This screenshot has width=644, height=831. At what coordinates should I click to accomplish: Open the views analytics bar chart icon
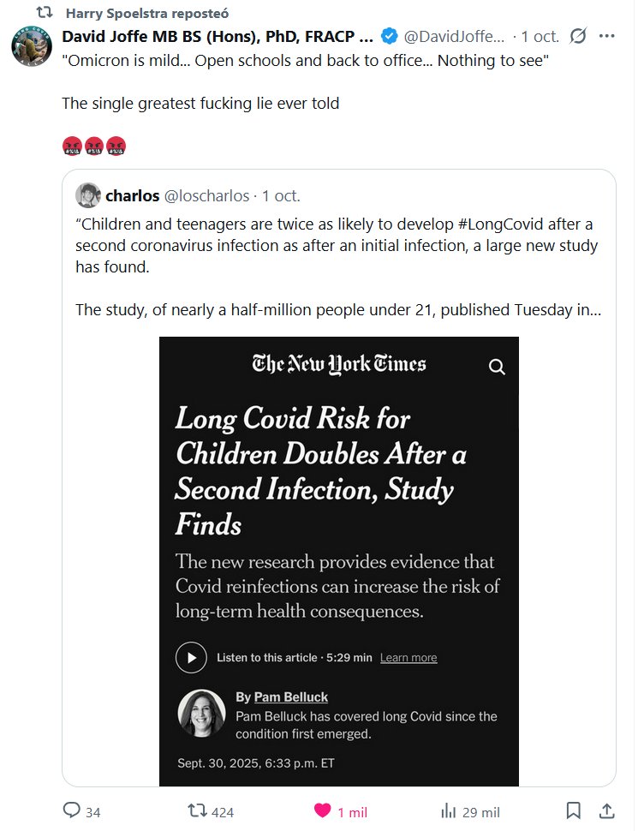tap(448, 810)
